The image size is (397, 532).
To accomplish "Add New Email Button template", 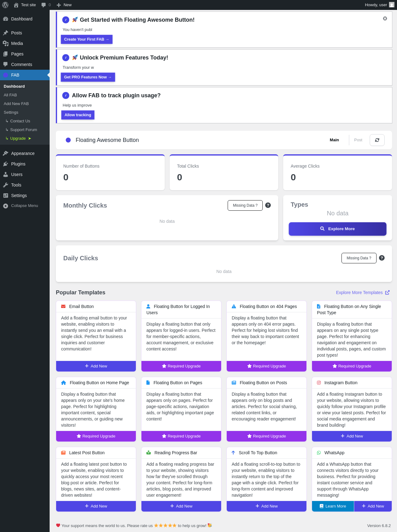I will coord(96,366).
